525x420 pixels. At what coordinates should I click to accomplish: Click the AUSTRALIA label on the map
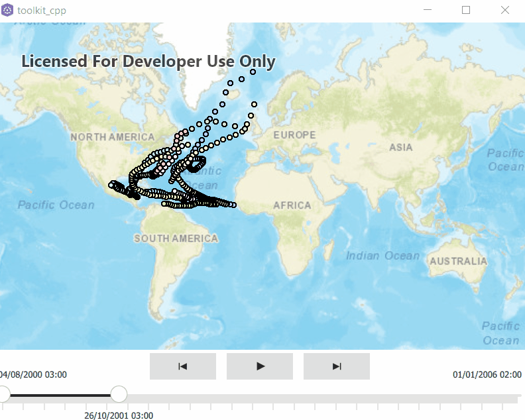pyautogui.click(x=458, y=261)
